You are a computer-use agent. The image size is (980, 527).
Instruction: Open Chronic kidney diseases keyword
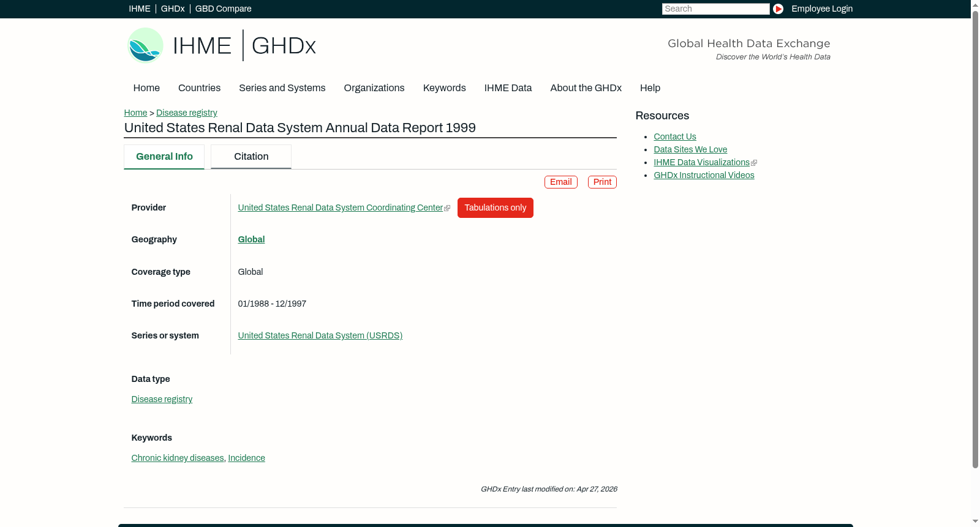coord(178,458)
